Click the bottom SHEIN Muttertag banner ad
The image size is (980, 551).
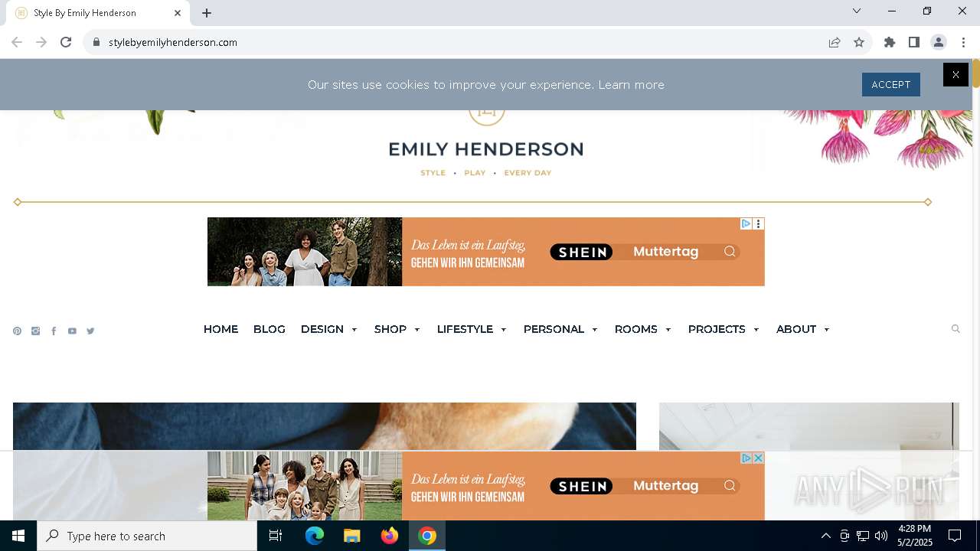[485, 486]
